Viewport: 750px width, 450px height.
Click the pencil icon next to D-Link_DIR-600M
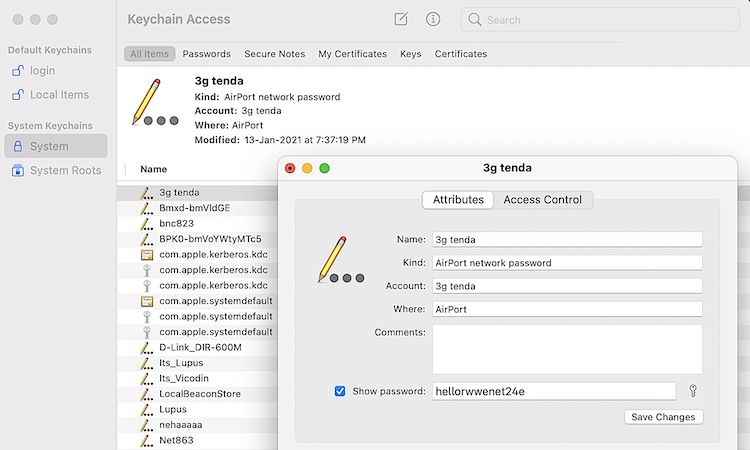146,348
